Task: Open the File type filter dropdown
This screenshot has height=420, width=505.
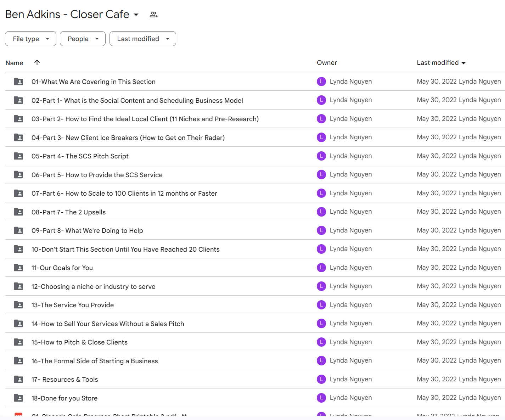Action: click(30, 39)
